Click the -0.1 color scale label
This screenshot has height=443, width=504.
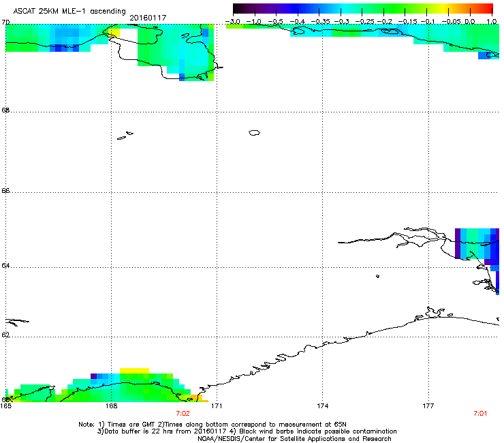click(428, 22)
